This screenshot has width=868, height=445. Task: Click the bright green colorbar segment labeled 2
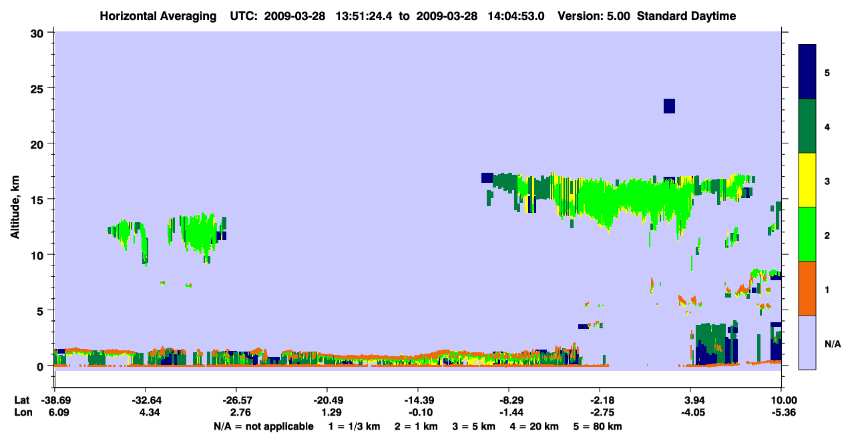pyautogui.click(x=807, y=234)
